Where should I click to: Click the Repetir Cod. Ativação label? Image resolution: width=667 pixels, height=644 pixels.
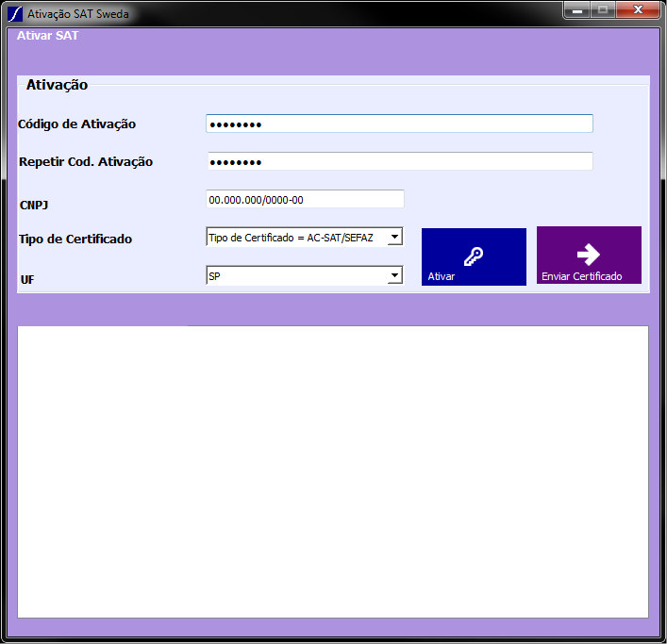click(x=86, y=162)
